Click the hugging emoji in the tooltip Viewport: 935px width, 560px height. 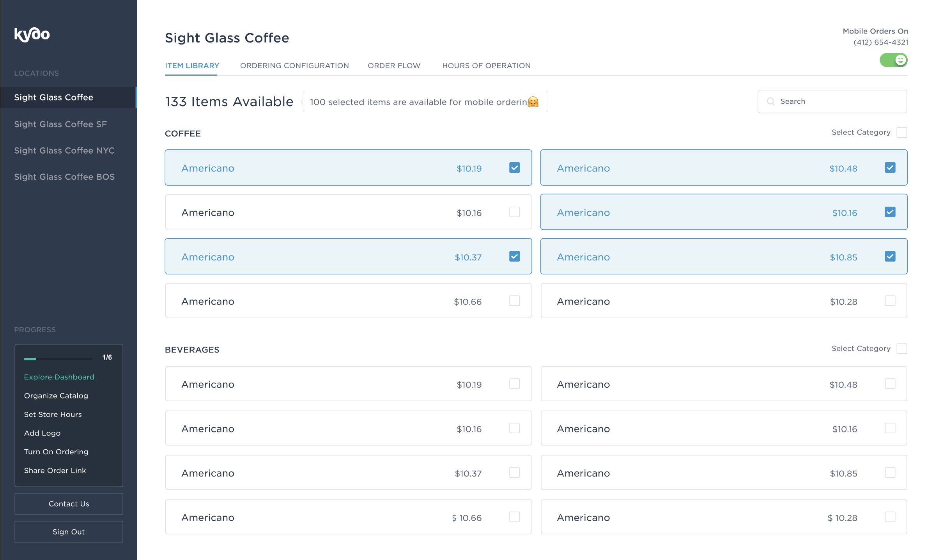click(533, 102)
